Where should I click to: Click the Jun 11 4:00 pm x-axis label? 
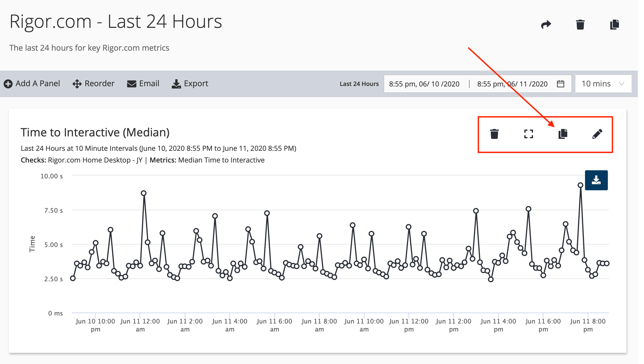pos(498,325)
